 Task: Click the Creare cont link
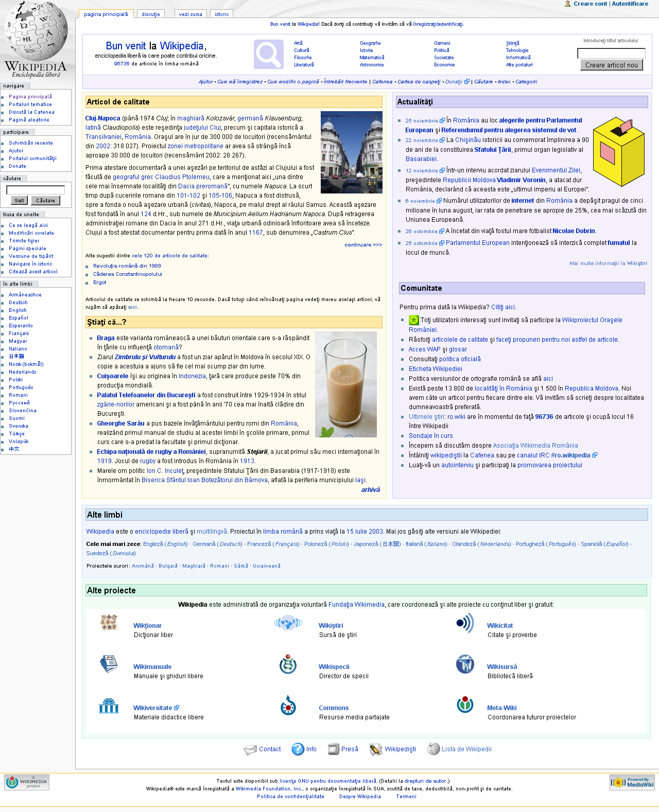coord(591,4)
